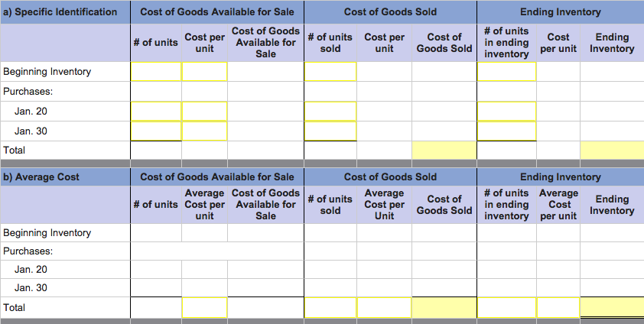Screen dimensions: 644x324
Task: Click yellow Specific Identification total Ending Inventory cell
Action: click(x=611, y=151)
